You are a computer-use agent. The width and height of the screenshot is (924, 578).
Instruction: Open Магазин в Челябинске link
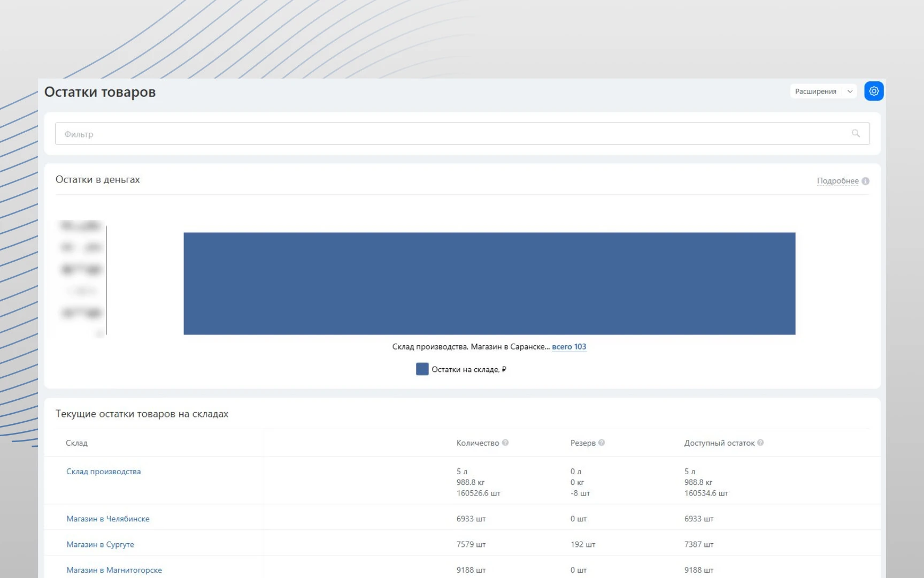pos(108,519)
